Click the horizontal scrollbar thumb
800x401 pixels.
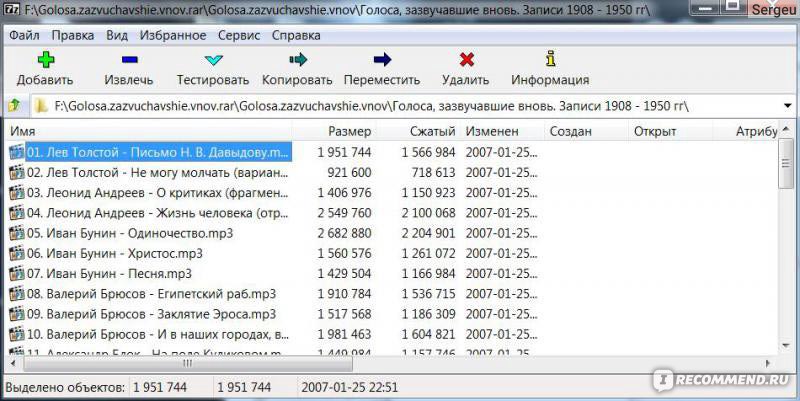(x=188, y=364)
